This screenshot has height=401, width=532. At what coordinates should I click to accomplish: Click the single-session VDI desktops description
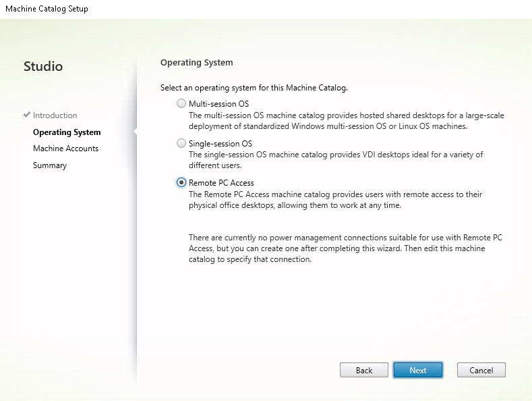[336, 160]
